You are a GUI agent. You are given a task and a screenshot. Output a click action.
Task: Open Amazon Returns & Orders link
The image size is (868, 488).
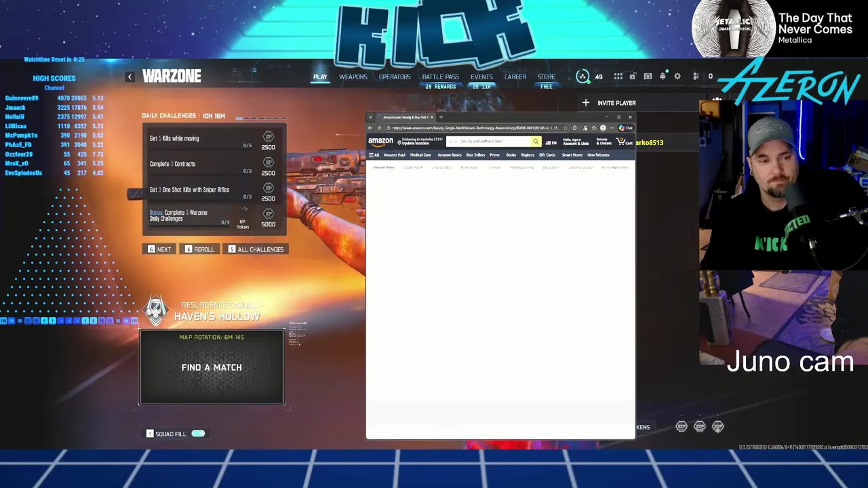point(602,142)
